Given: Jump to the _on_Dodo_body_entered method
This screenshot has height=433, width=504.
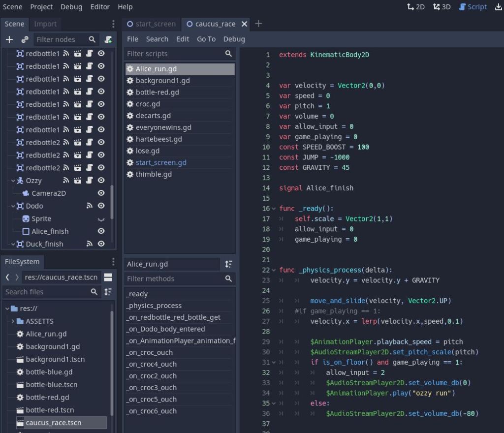Looking at the screenshot, I should [165, 329].
